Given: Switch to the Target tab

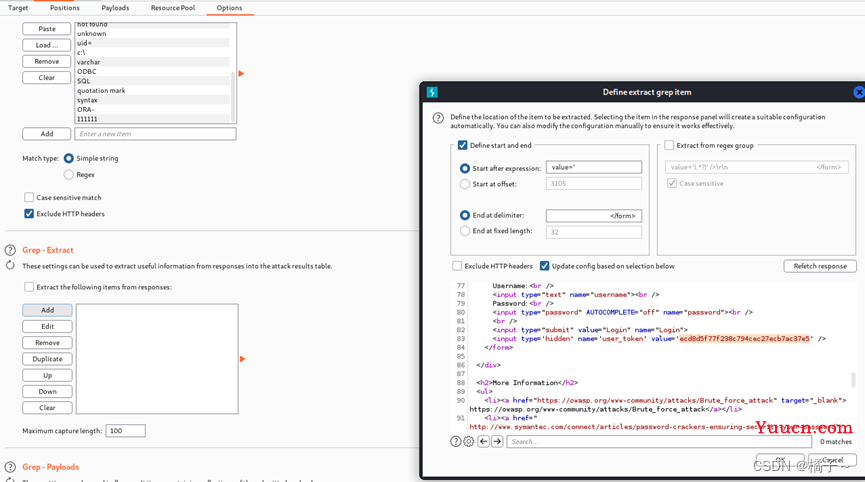Looking at the screenshot, I should coord(18,8).
